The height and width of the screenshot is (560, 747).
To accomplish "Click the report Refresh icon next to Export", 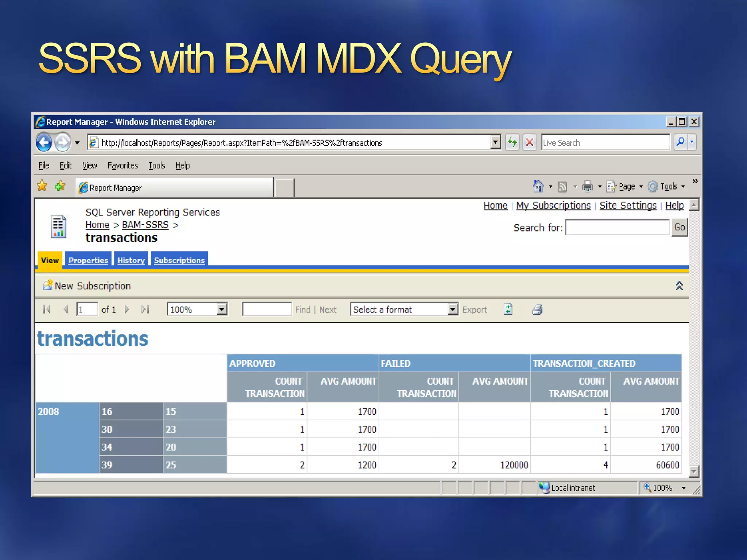I will tap(508, 310).
